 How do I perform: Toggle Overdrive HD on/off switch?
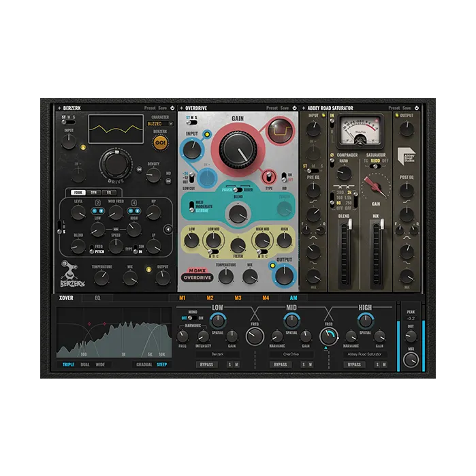[x=284, y=177]
